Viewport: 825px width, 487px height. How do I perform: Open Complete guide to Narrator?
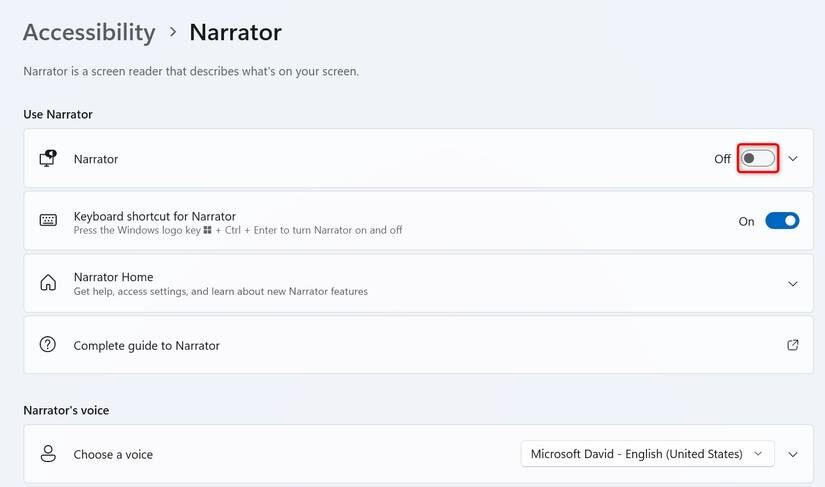pos(418,345)
